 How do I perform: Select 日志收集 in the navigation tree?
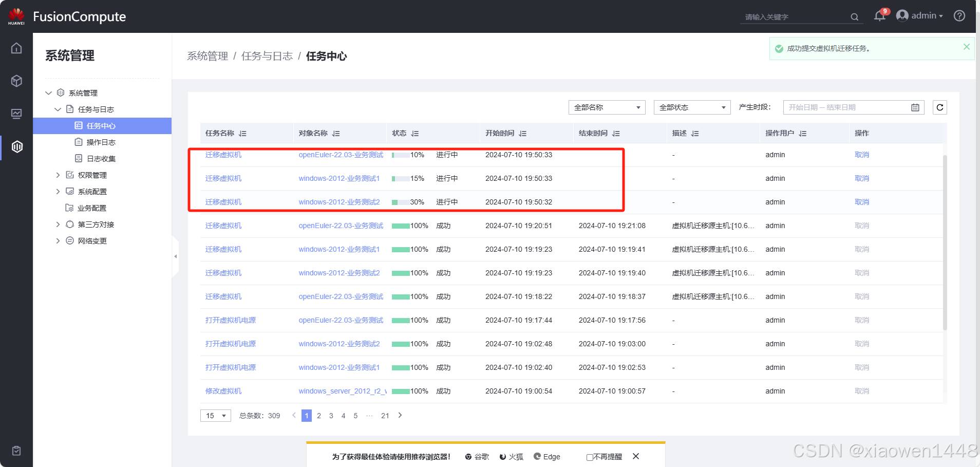[101, 159]
